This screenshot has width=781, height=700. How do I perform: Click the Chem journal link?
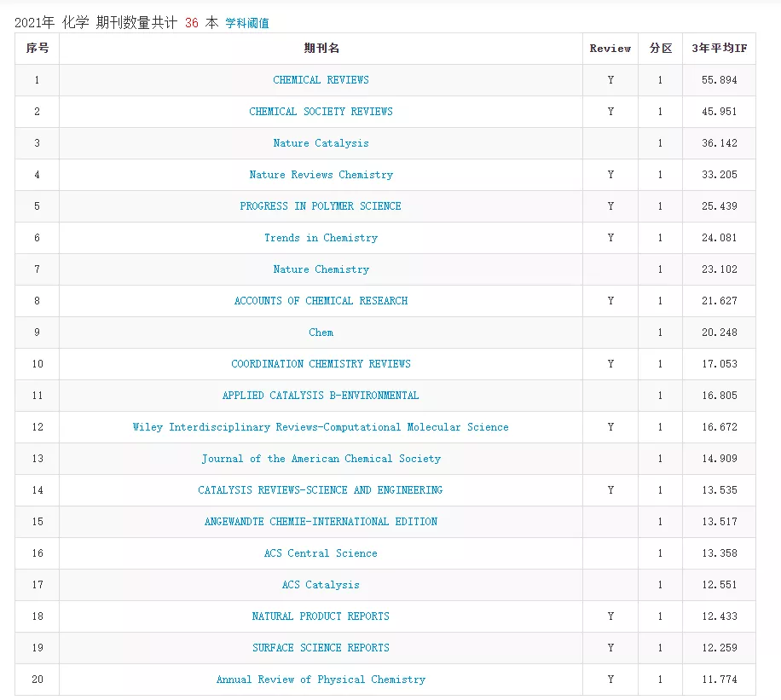[x=321, y=333]
